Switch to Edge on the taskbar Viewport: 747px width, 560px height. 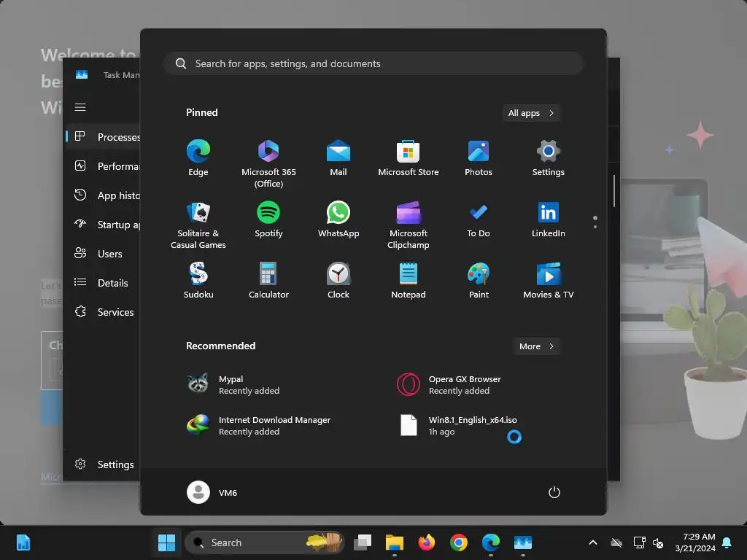click(x=491, y=542)
